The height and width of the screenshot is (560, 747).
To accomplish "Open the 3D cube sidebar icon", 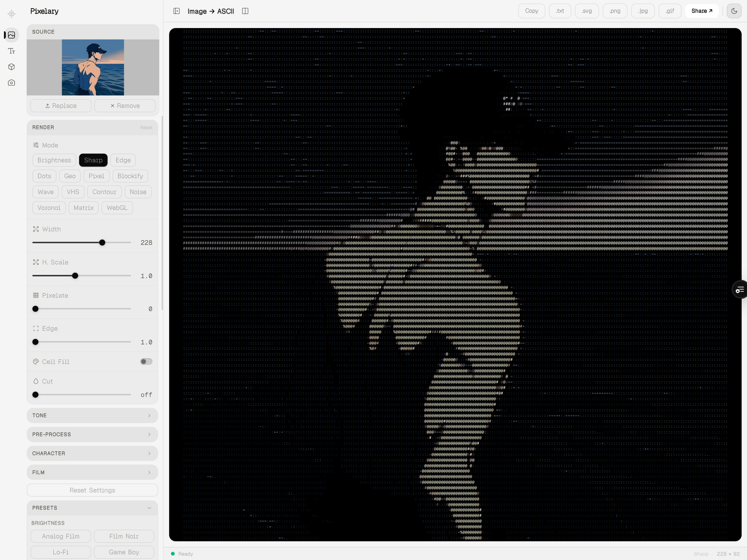I will click(12, 67).
